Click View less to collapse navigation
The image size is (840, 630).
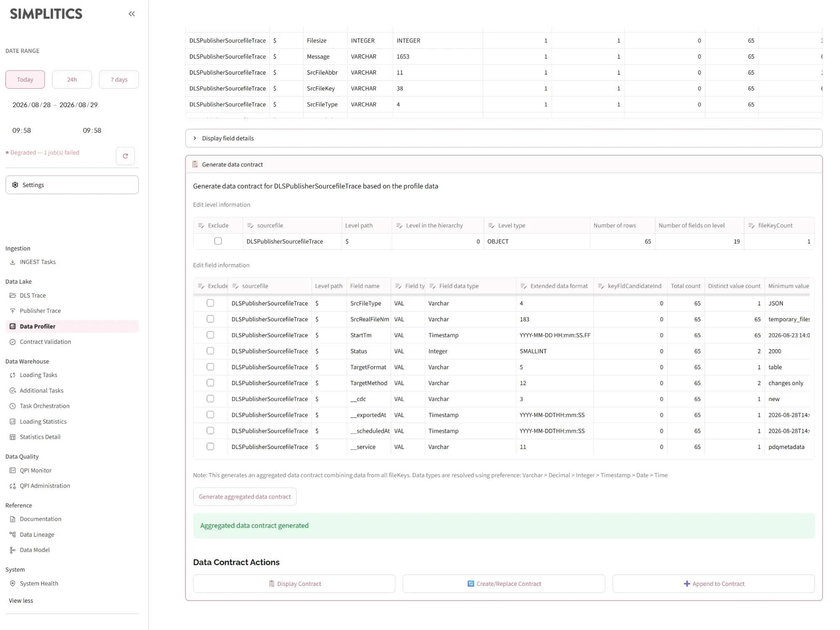click(21, 601)
